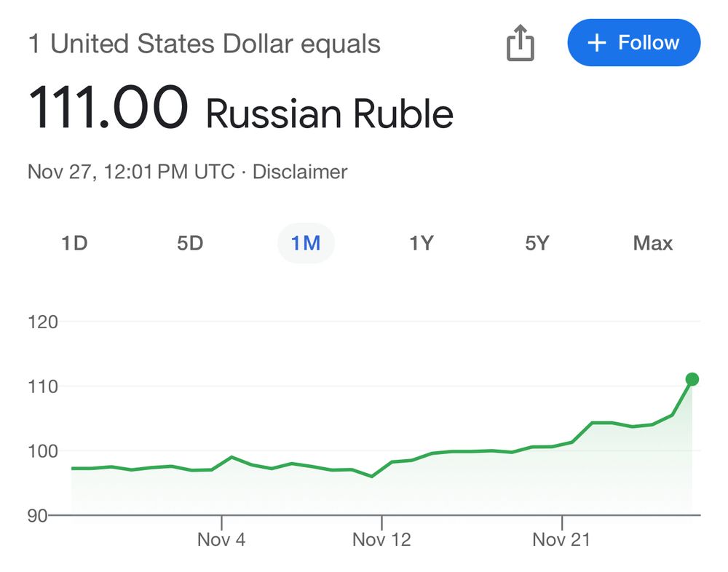Click the 111.00 exchange rate value

click(108, 108)
